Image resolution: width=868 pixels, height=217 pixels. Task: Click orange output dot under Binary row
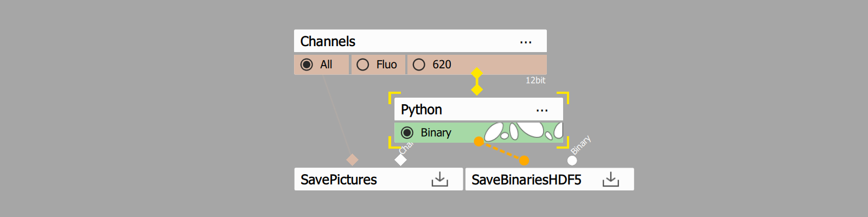[x=478, y=142]
